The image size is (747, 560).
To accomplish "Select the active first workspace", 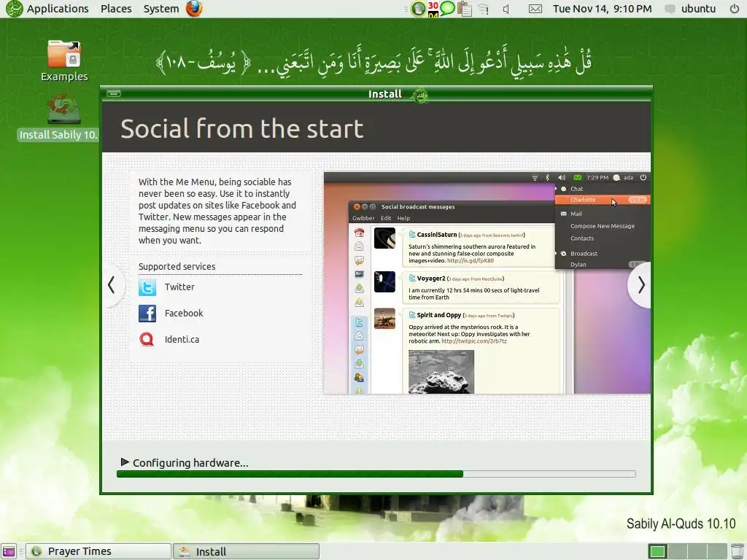I will click(x=657, y=551).
